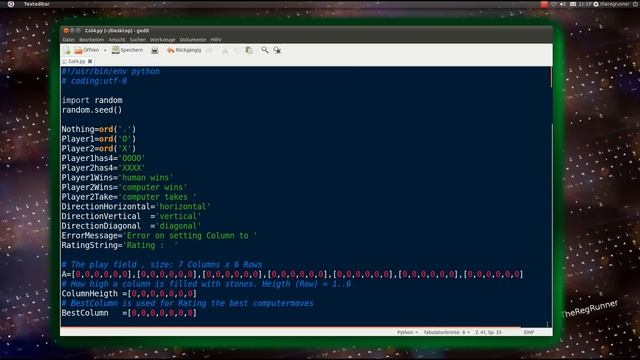Open the Ansicht menu
The image size is (640, 360).
(117, 40)
